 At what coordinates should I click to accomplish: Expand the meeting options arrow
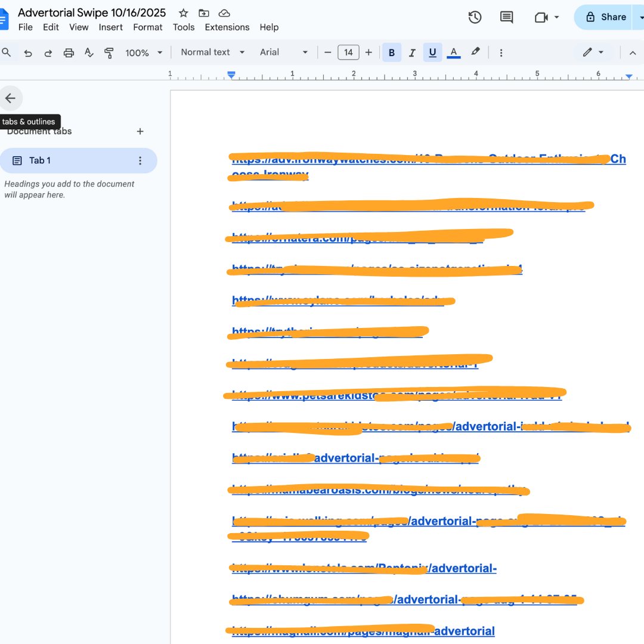[x=556, y=17]
